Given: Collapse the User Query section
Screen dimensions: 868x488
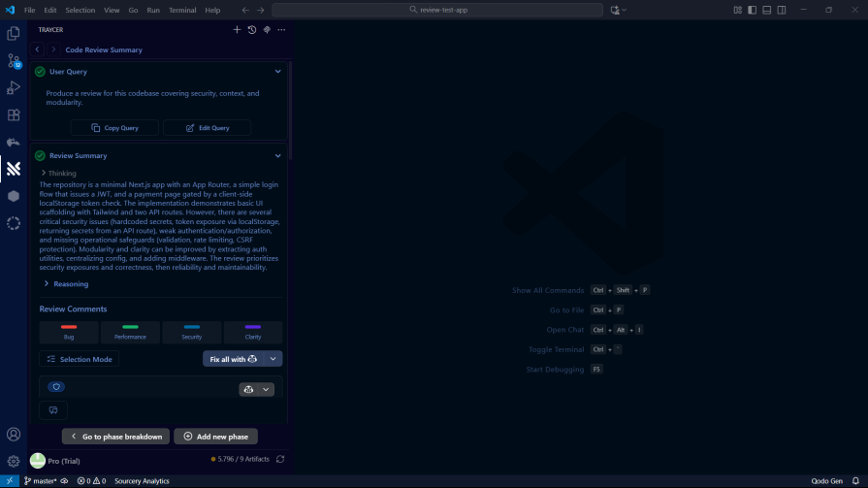Looking at the screenshot, I should point(278,71).
